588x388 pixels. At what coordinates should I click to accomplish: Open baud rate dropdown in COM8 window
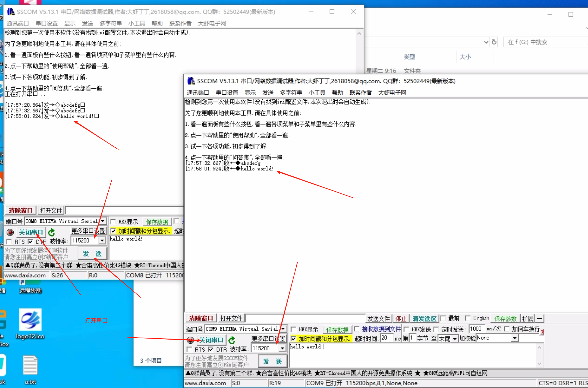(x=102, y=240)
